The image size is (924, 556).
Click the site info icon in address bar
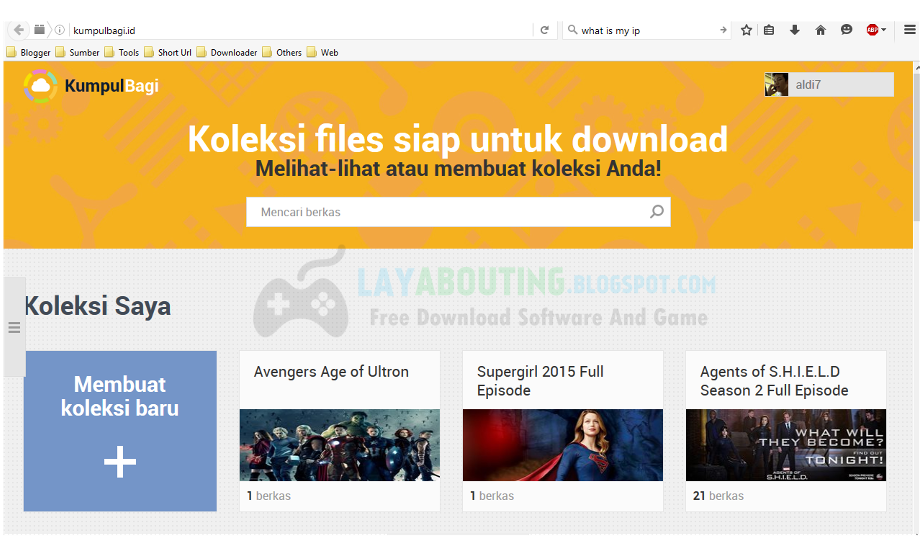tap(60, 30)
